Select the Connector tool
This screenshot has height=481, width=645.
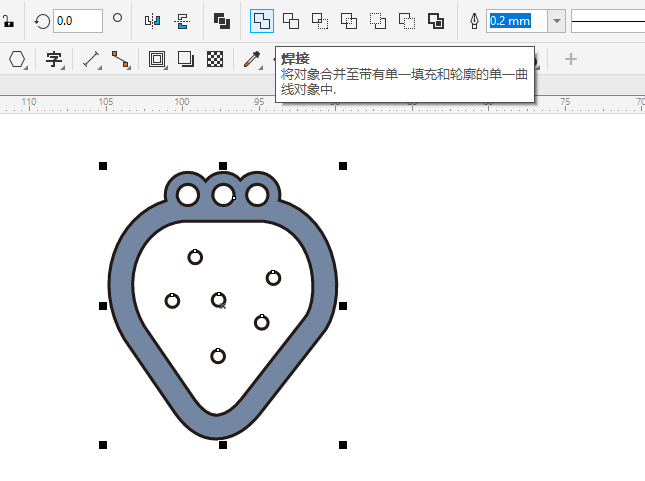(x=120, y=59)
